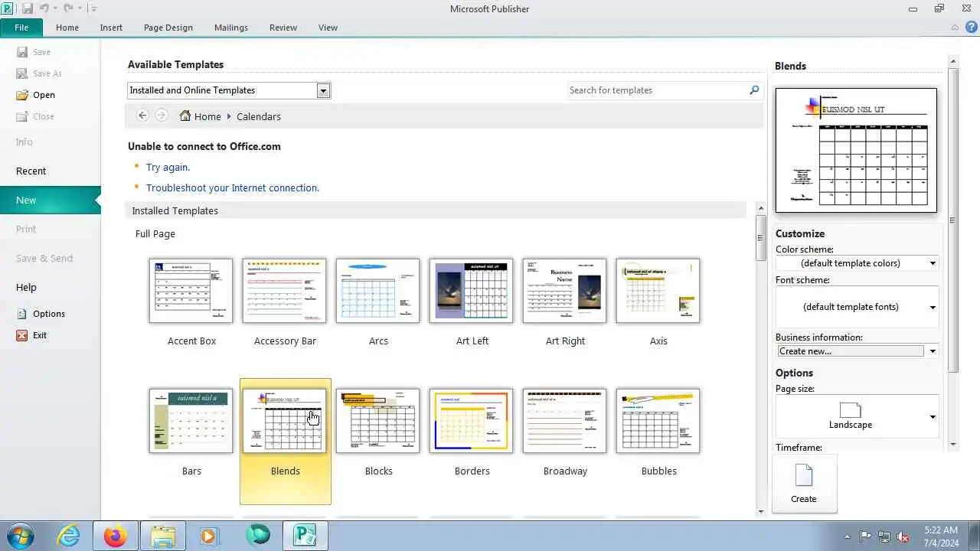980x551 pixels.
Task: Switch to the Page Design tab
Action: (168, 28)
